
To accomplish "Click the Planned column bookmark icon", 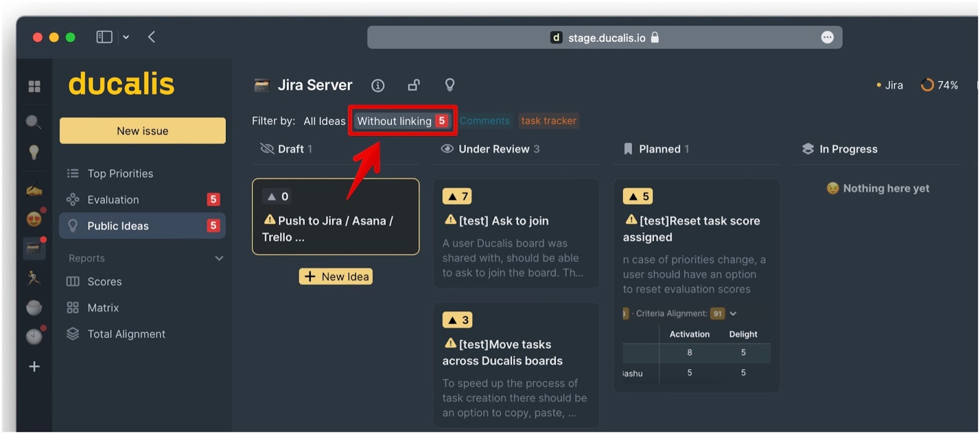I will click(628, 149).
